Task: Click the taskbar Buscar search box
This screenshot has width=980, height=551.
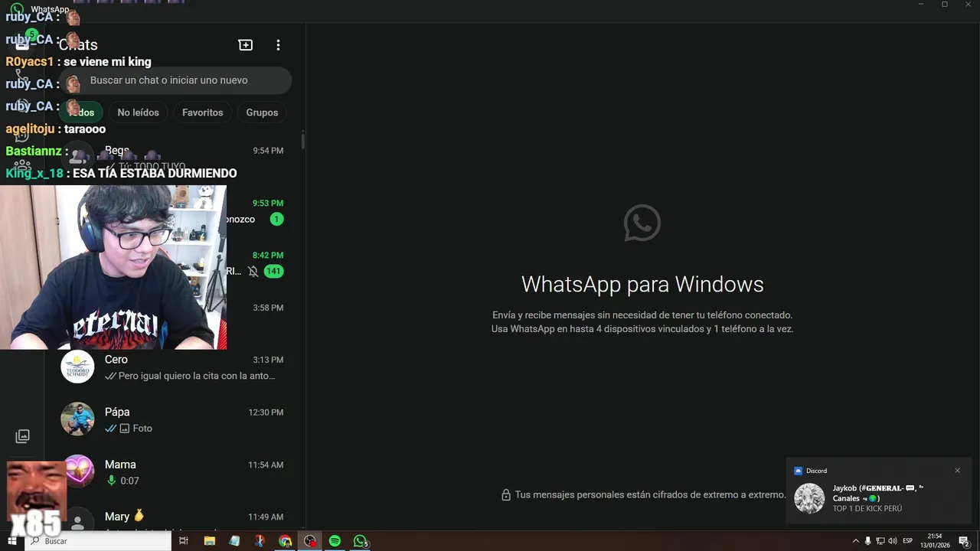Action: (x=98, y=541)
